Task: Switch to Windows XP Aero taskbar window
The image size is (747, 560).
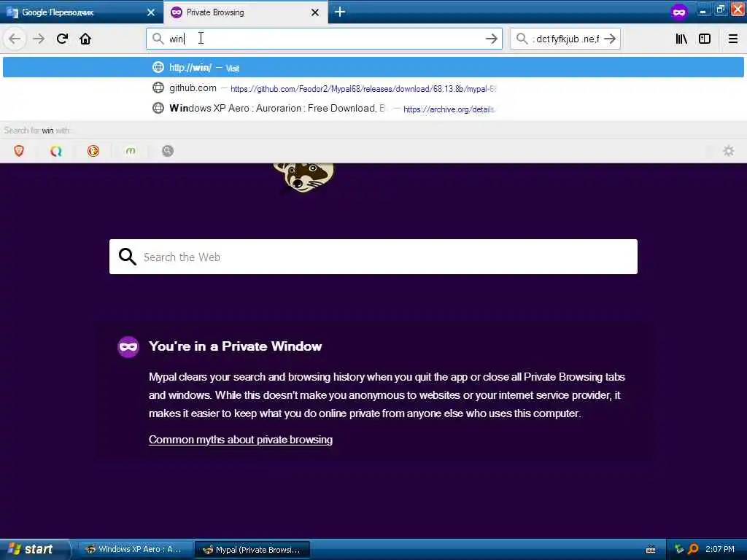Action: point(134,549)
